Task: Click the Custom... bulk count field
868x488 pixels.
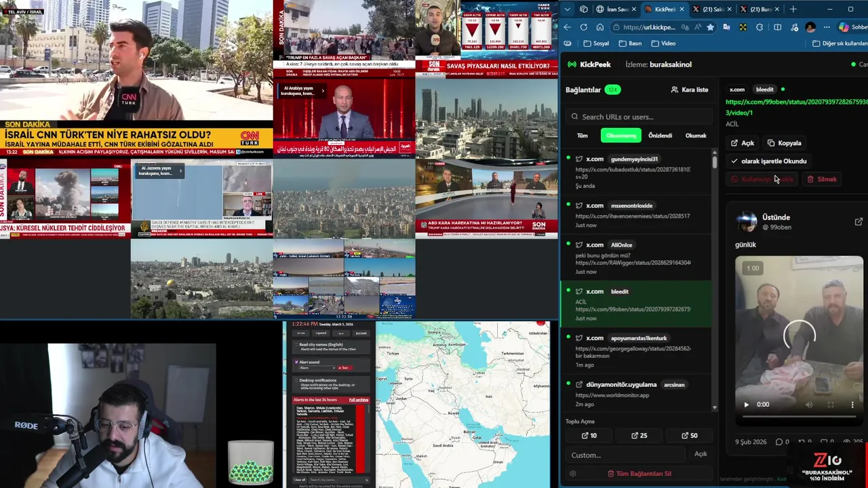Action: click(x=625, y=455)
